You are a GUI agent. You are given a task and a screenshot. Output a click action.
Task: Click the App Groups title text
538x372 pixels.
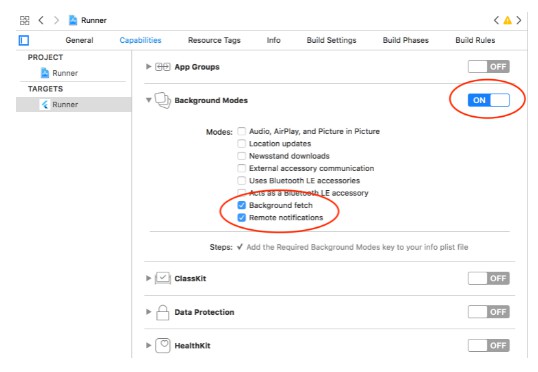197,67
